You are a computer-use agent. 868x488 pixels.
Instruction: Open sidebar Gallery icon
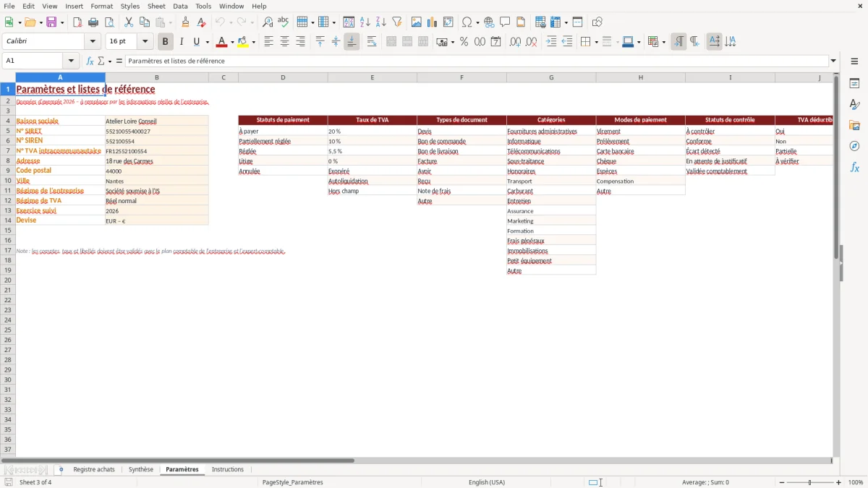click(x=854, y=125)
